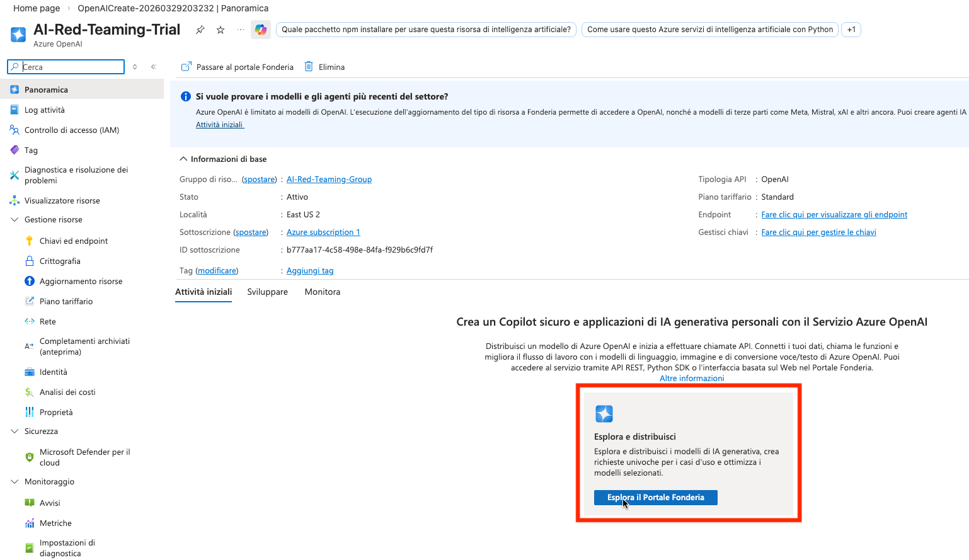Collapse the sidebar with double chevron
Viewport: 969px width, 560px height.
pyautogui.click(x=153, y=67)
